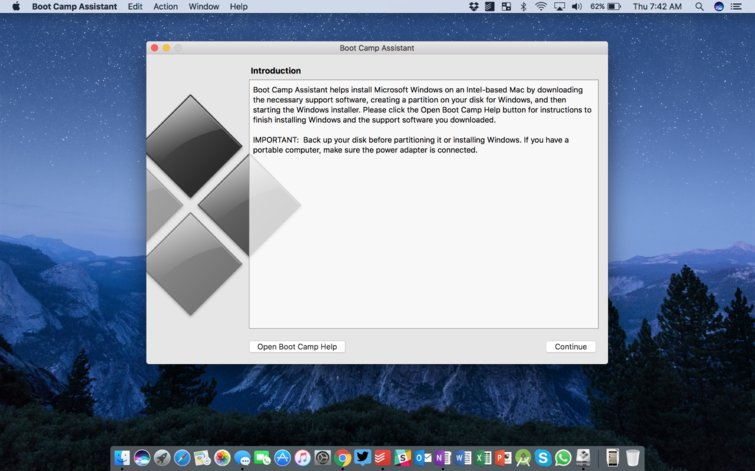Launch Safari from the dock

pos(182,457)
